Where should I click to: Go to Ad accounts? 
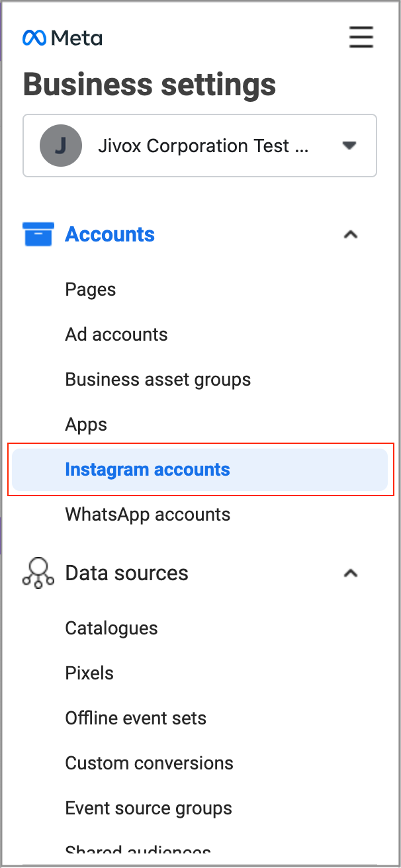tap(116, 335)
